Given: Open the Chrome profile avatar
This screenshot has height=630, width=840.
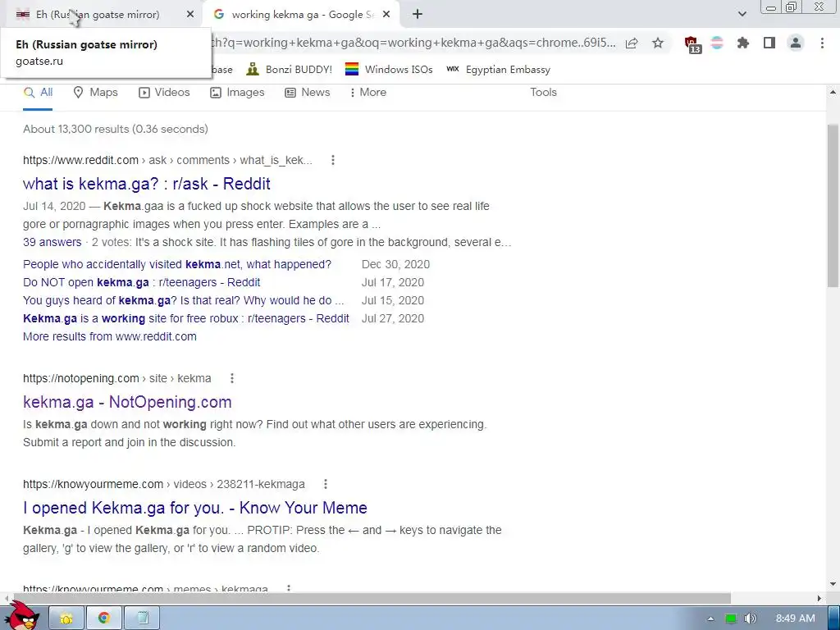Looking at the screenshot, I should point(796,43).
